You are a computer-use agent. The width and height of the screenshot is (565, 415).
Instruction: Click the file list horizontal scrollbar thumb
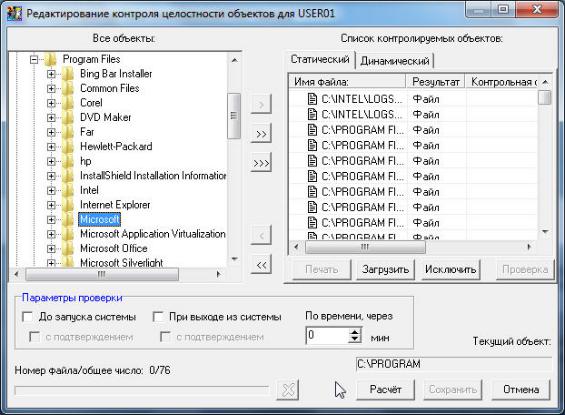(365, 247)
